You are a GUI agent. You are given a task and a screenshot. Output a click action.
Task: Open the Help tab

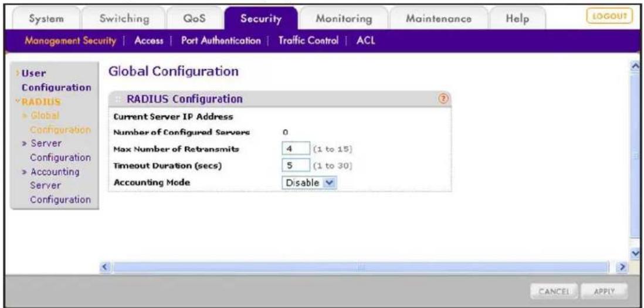point(517,19)
